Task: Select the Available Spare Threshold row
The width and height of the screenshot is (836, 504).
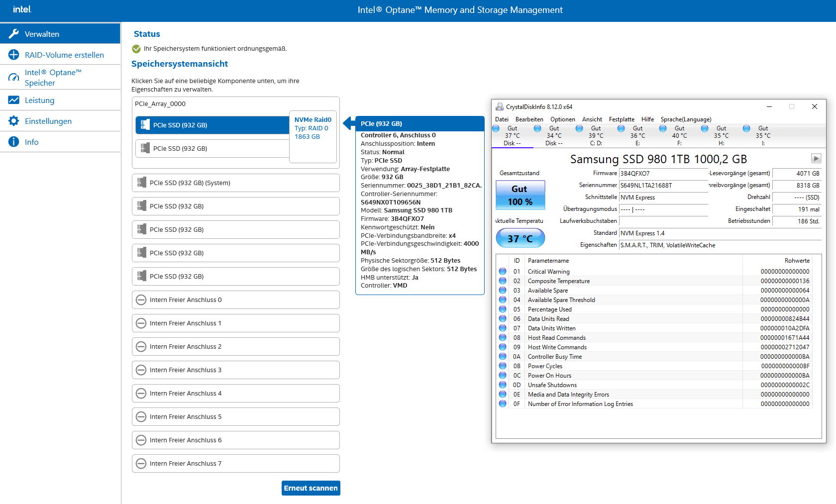Action: [654, 300]
